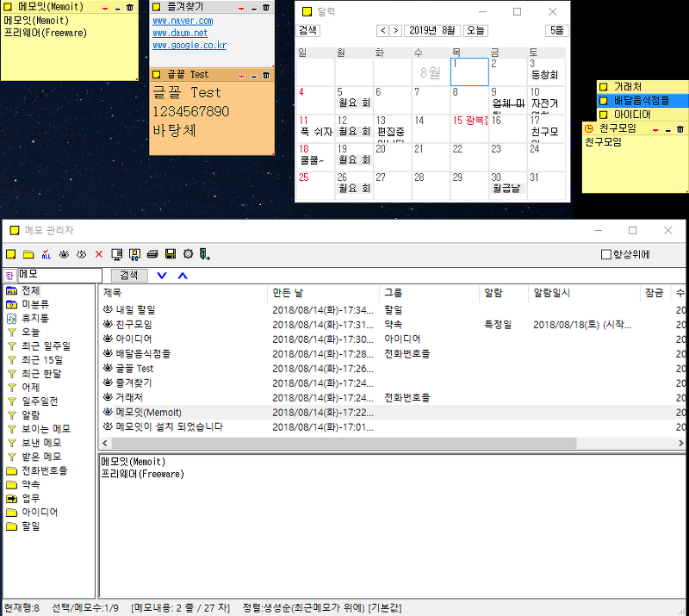
Task: Create a new memo from manager toolbar
Action: coord(11,254)
